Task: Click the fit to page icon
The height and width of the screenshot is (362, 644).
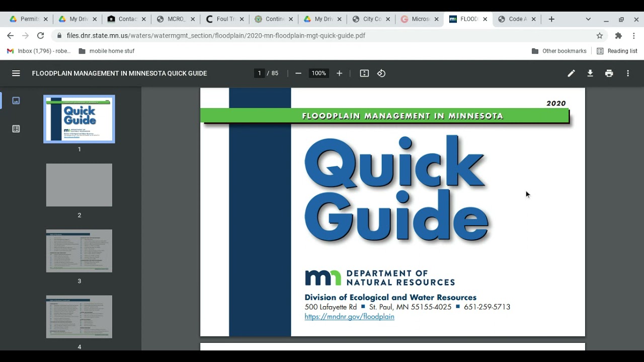Action: pyautogui.click(x=365, y=73)
